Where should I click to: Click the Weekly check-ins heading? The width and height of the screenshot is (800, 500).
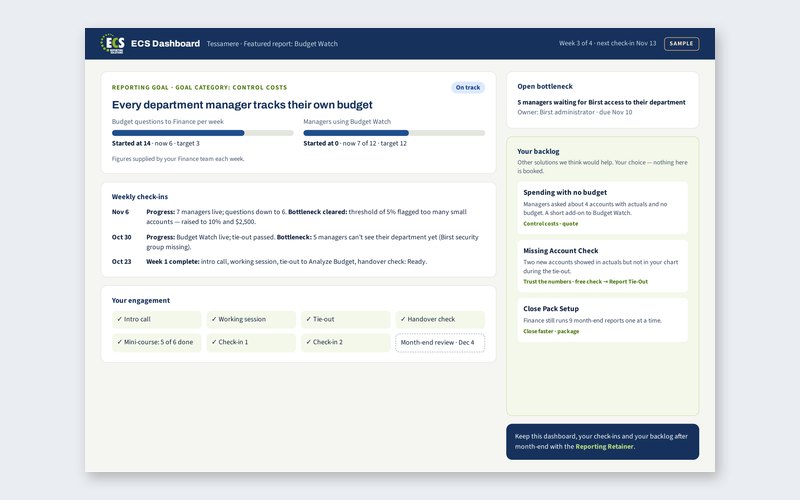(x=140, y=196)
